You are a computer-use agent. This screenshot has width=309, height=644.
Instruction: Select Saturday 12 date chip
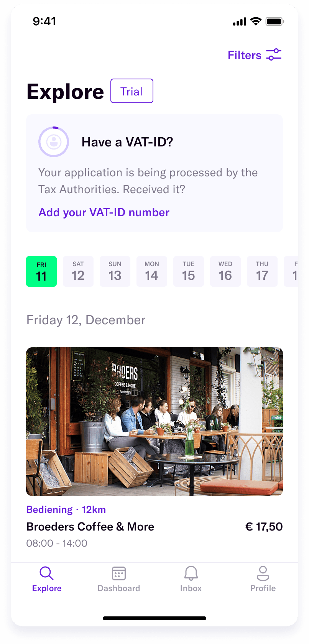pyautogui.click(x=78, y=271)
